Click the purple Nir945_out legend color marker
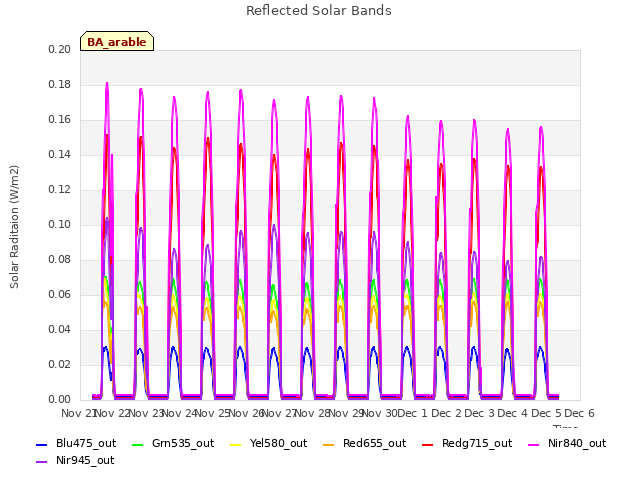 pos(42,462)
